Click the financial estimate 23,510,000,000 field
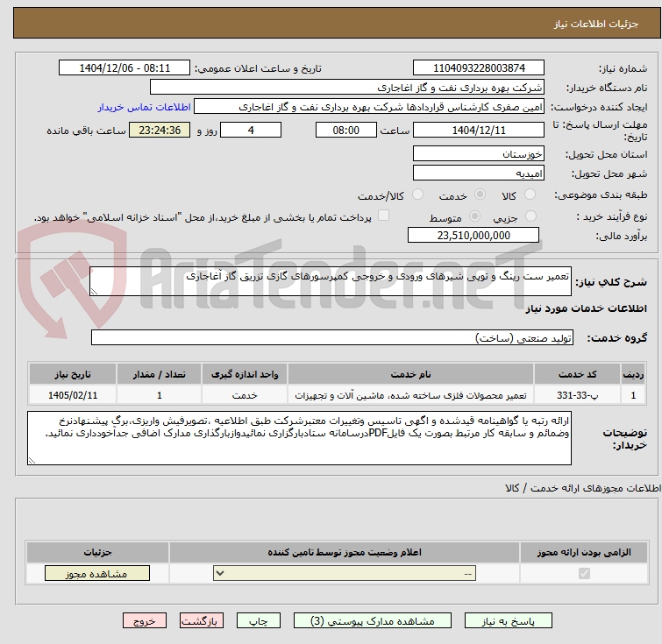The height and width of the screenshot is (644, 662). pyautogui.click(x=473, y=235)
